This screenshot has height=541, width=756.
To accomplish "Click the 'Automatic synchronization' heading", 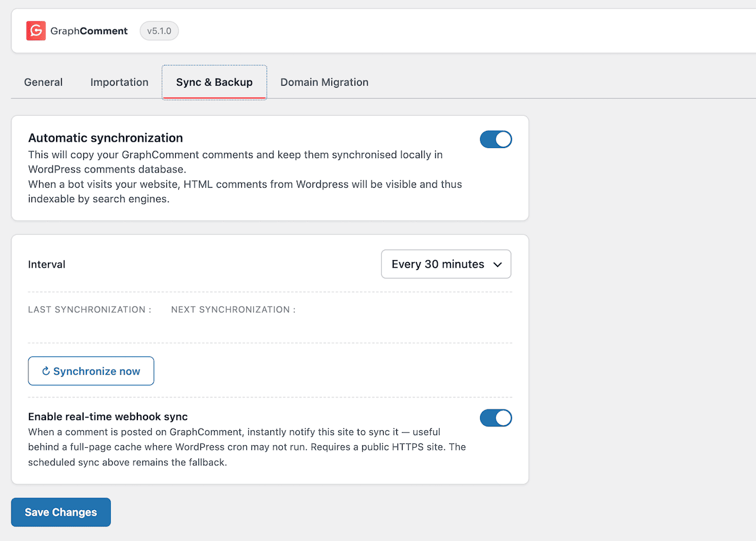I will click(x=106, y=138).
